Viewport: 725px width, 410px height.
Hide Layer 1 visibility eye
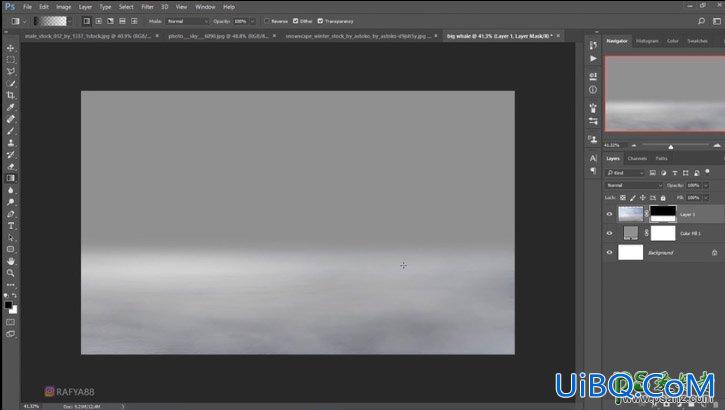[x=609, y=214]
